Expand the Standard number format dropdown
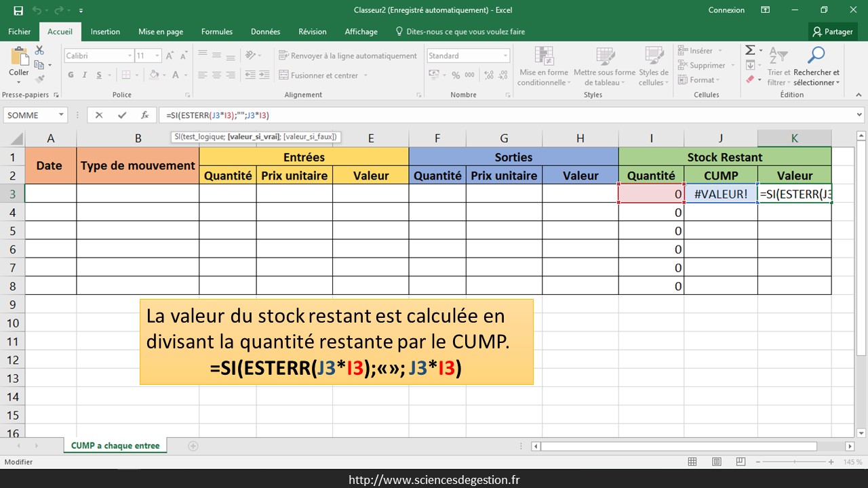The height and width of the screenshot is (488, 868). tap(505, 56)
